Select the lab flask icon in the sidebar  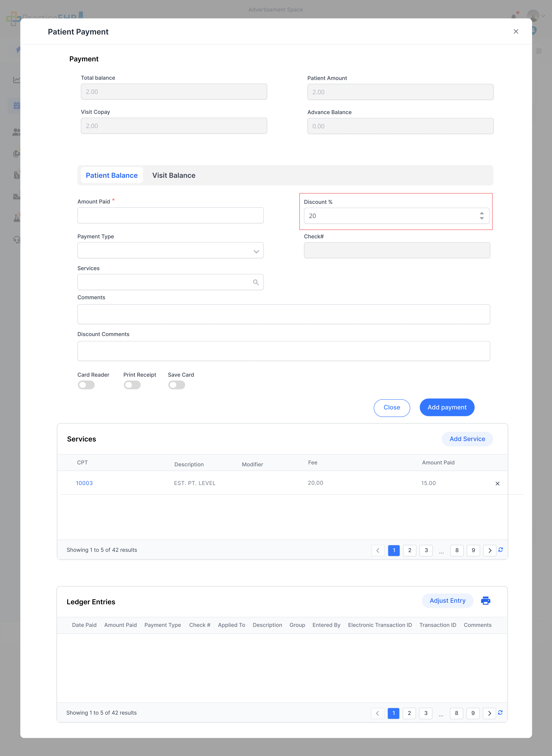click(x=17, y=218)
